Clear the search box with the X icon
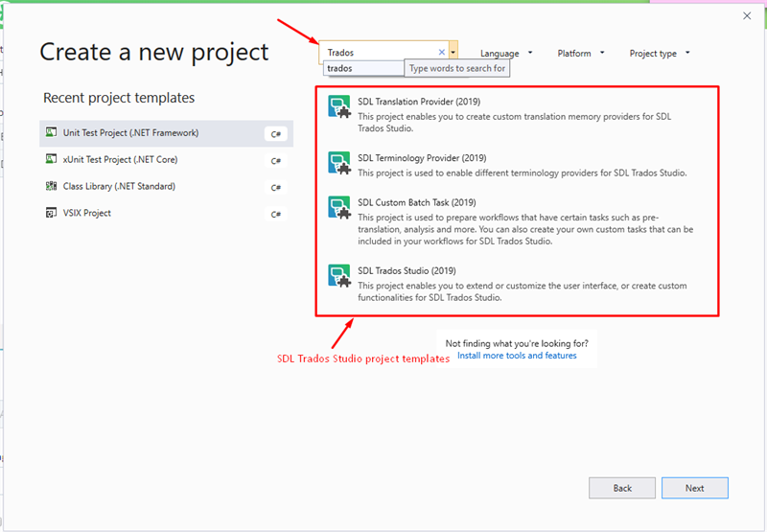 click(442, 52)
